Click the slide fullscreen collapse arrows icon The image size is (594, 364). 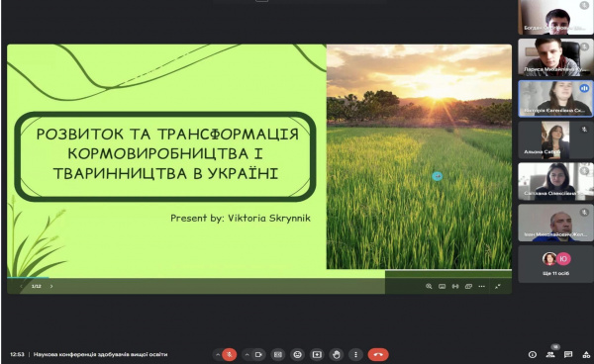pyautogui.click(x=498, y=286)
